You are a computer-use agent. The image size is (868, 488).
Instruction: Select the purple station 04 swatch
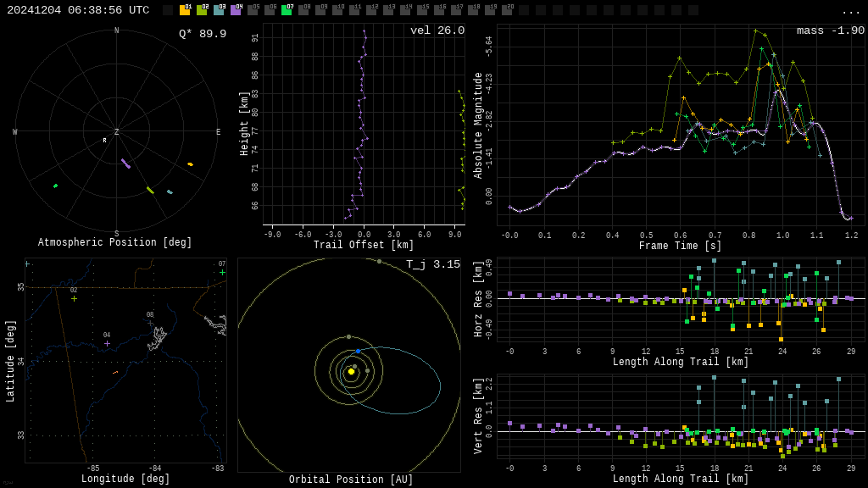point(236,10)
